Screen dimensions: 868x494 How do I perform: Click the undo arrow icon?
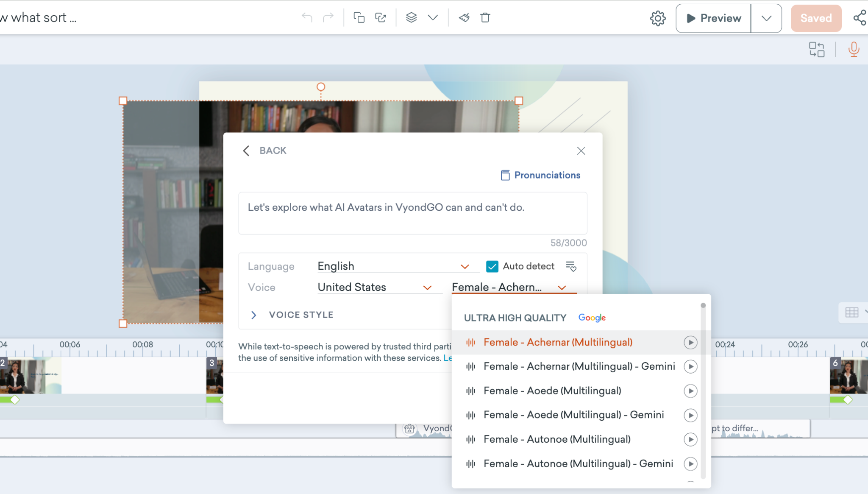(x=307, y=17)
